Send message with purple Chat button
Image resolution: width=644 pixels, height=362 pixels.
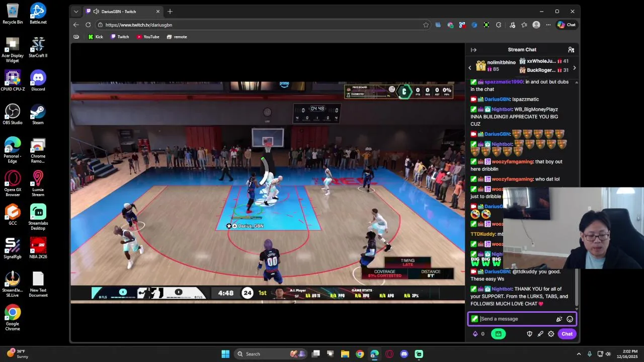coord(567,334)
